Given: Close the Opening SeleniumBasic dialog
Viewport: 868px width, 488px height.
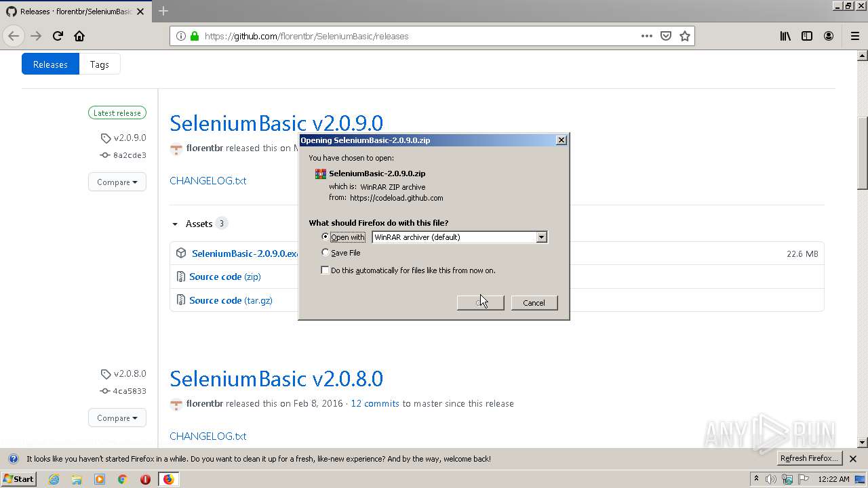Looking at the screenshot, I should pos(561,140).
